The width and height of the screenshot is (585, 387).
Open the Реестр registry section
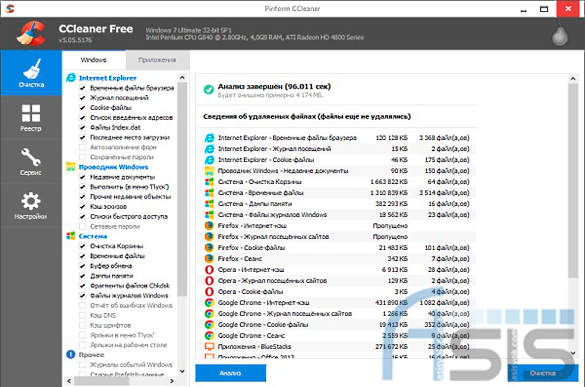31,117
